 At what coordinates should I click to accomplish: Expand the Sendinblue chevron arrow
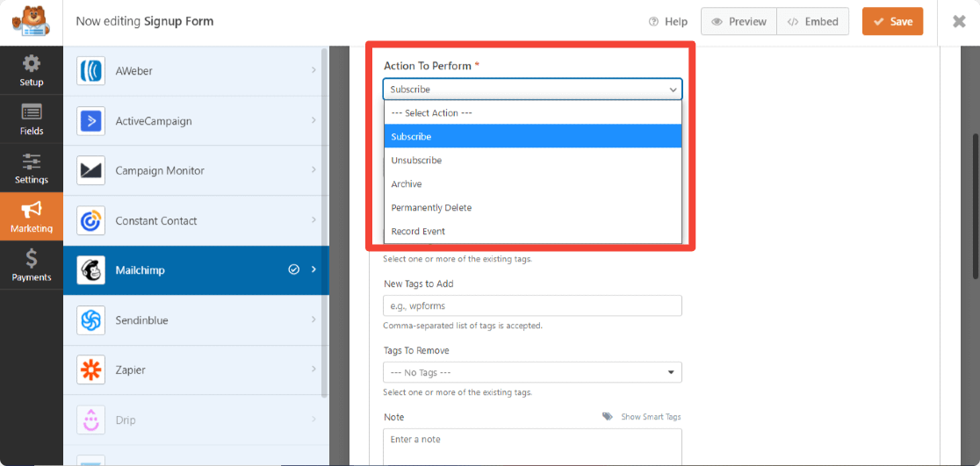313,319
